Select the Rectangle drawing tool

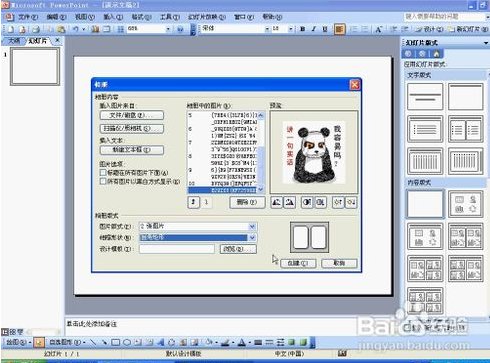tap(116, 342)
